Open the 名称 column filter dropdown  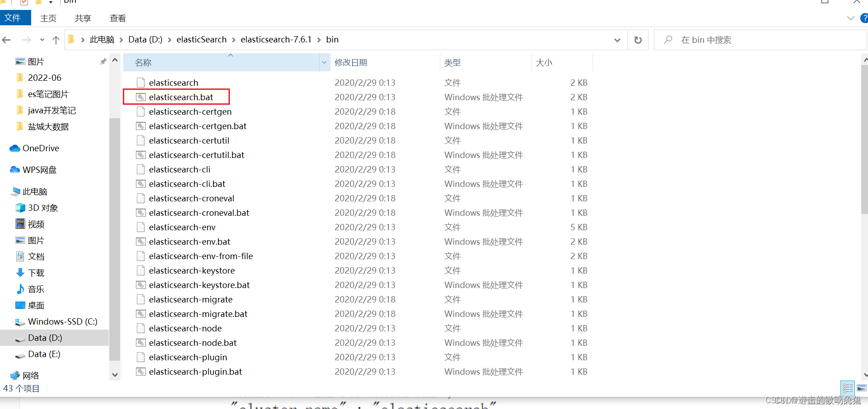tap(324, 62)
